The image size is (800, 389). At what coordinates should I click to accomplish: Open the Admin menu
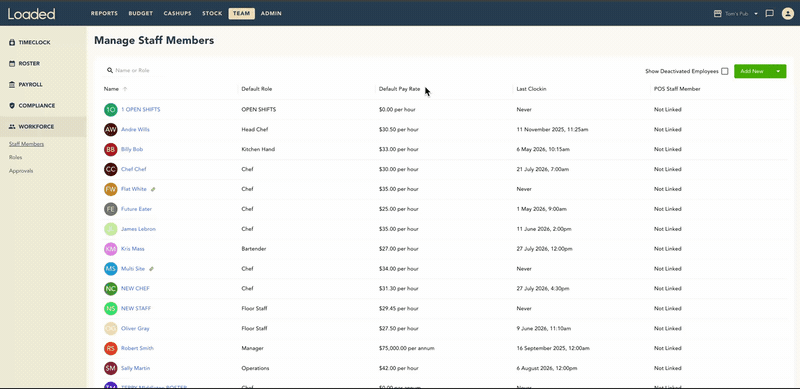click(x=271, y=14)
